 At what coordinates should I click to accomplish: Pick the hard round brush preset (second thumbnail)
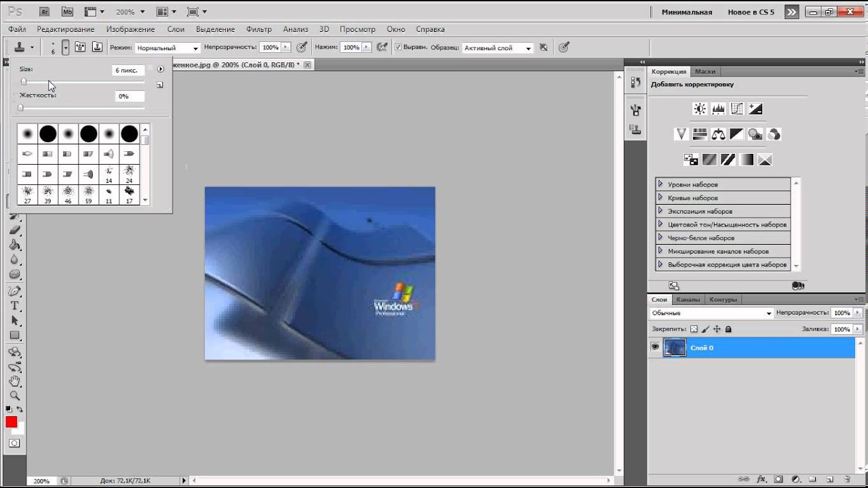coord(47,134)
